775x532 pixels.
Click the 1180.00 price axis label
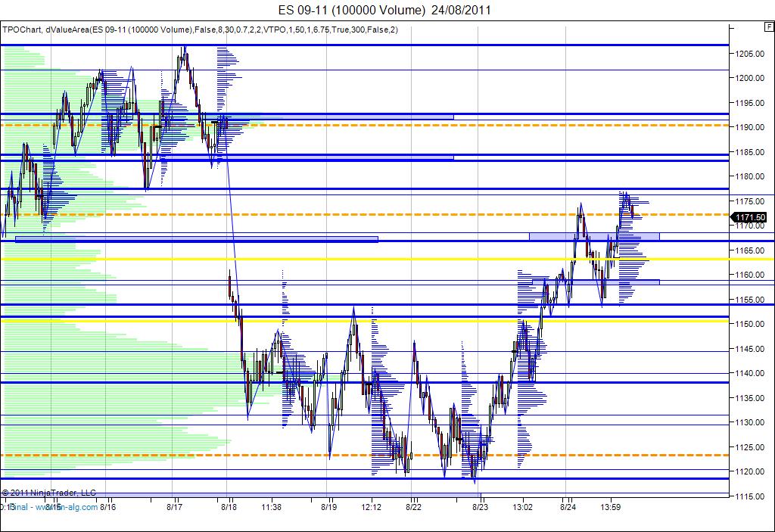[750, 176]
